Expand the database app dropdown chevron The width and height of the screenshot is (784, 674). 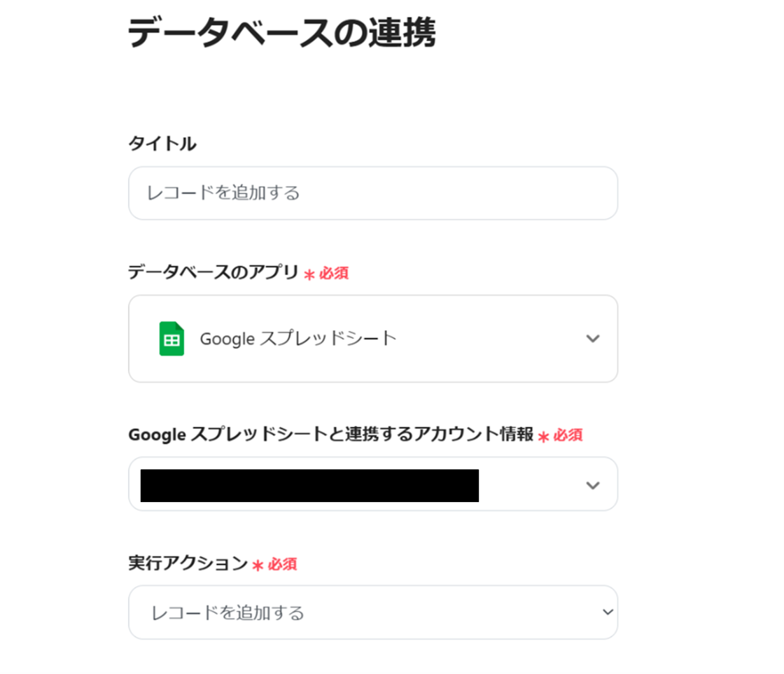tap(593, 338)
